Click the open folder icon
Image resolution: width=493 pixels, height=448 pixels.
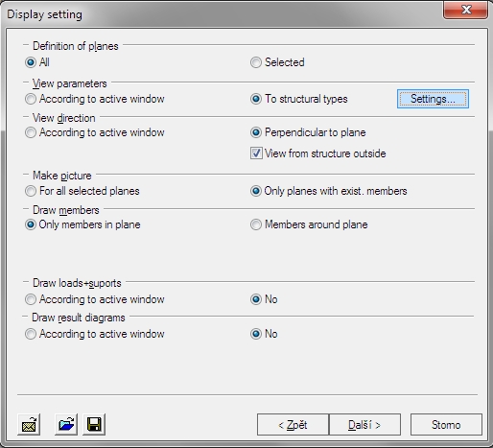(66, 425)
